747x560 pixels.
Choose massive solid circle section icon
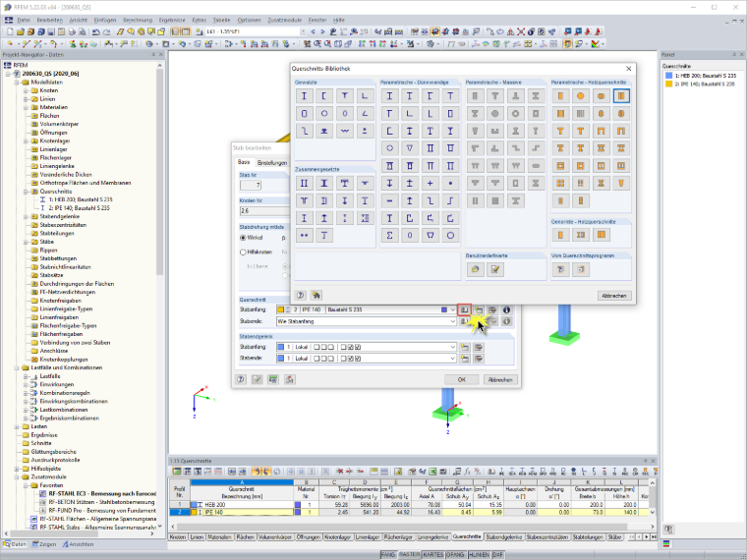point(495,113)
